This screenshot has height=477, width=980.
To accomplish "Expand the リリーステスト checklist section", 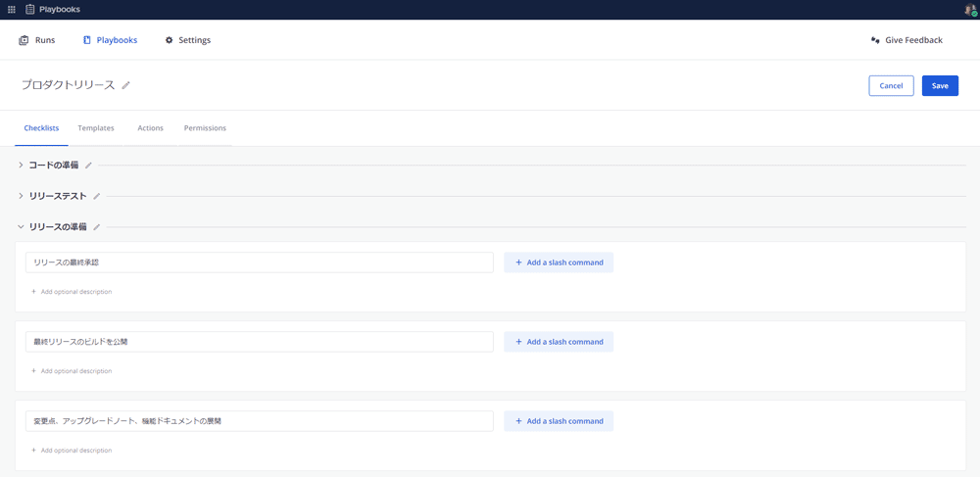I will click(21, 196).
